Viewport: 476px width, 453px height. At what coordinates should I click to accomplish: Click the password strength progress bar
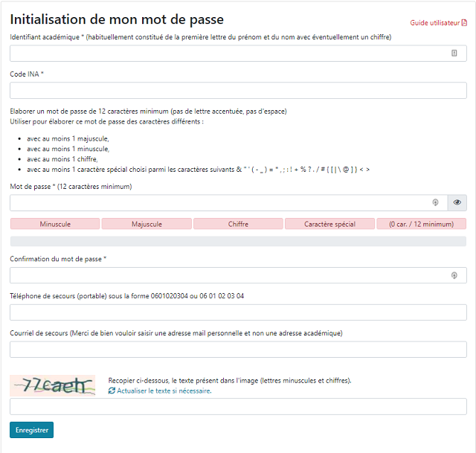(x=238, y=242)
